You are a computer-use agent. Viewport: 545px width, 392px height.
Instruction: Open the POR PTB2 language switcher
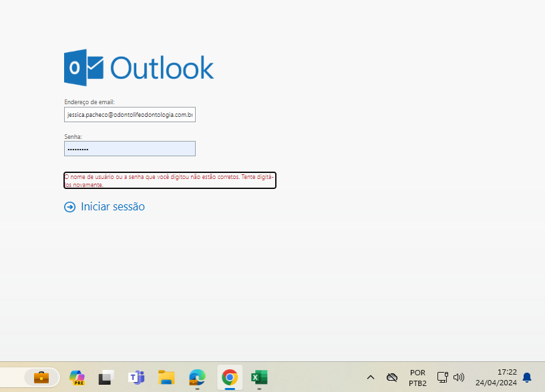click(x=417, y=378)
